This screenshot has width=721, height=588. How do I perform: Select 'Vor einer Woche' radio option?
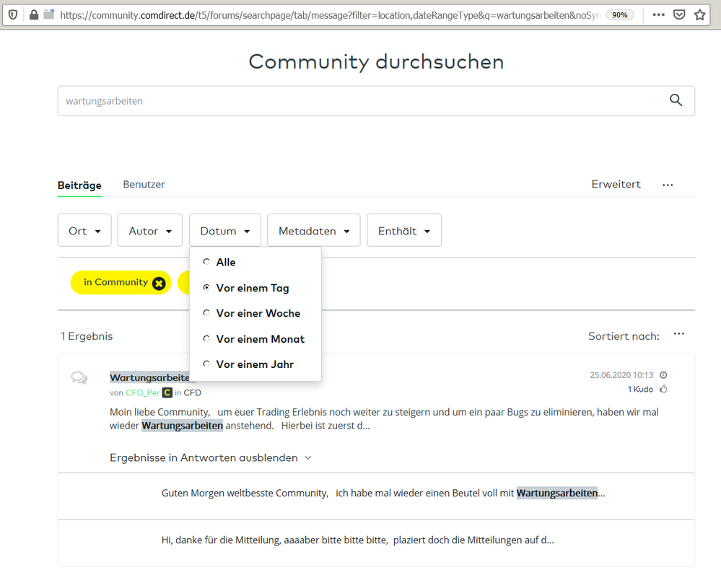pos(206,313)
